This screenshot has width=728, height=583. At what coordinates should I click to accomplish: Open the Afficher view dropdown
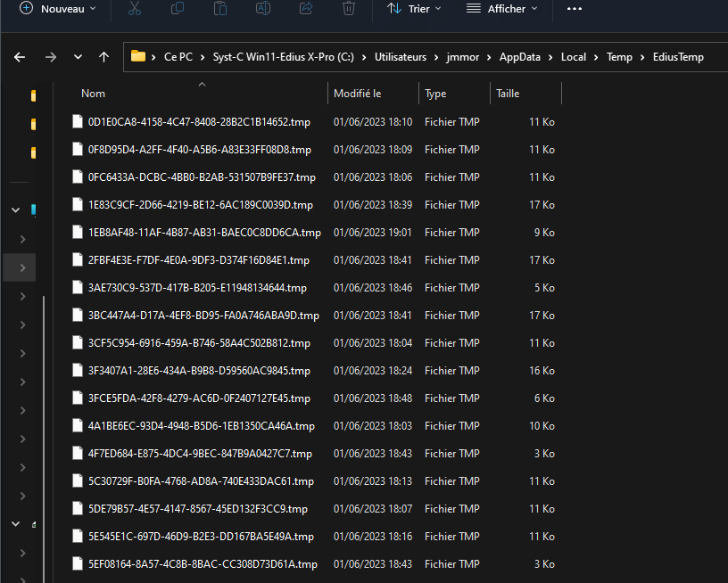point(502,9)
